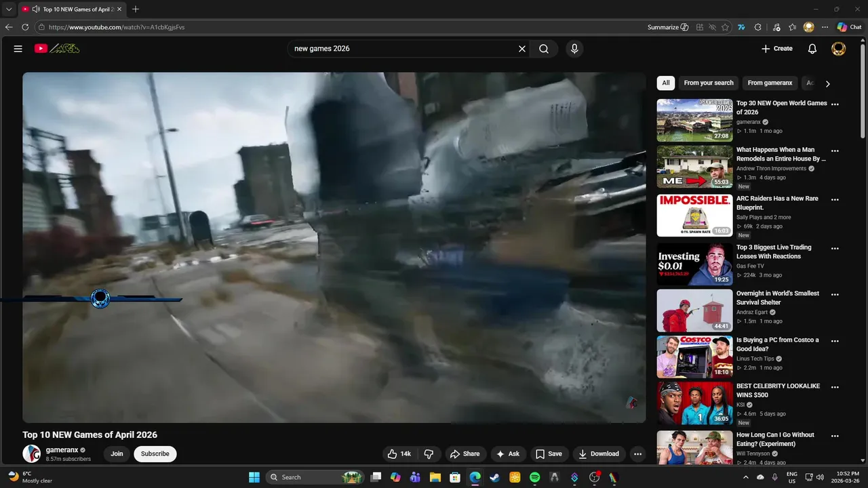Image resolution: width=868 pixels, height=488 pixels.
Task: Open options for BEST CELEBRITY LOOKALIKE video
Action: pyautogui.click(x=835, y=387)
